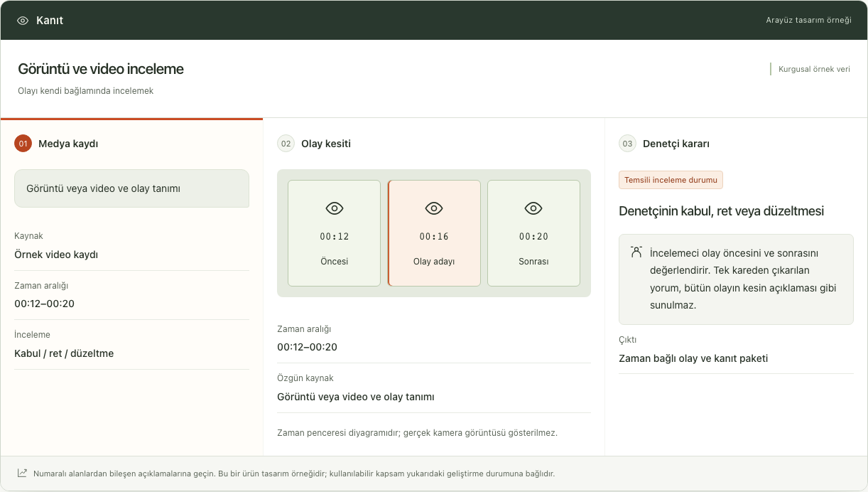The image size is (868, 492).
Task: Click the 00:12 timestamp in the Öncesi frame
Action: (x=335, y=237)
